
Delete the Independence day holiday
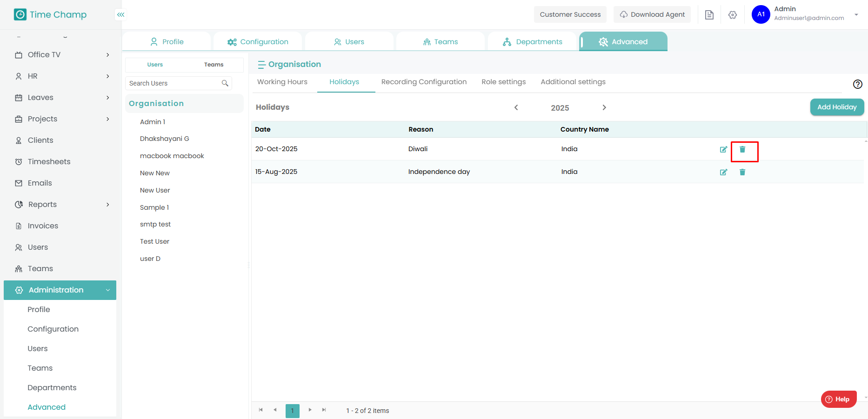point(742,172)
